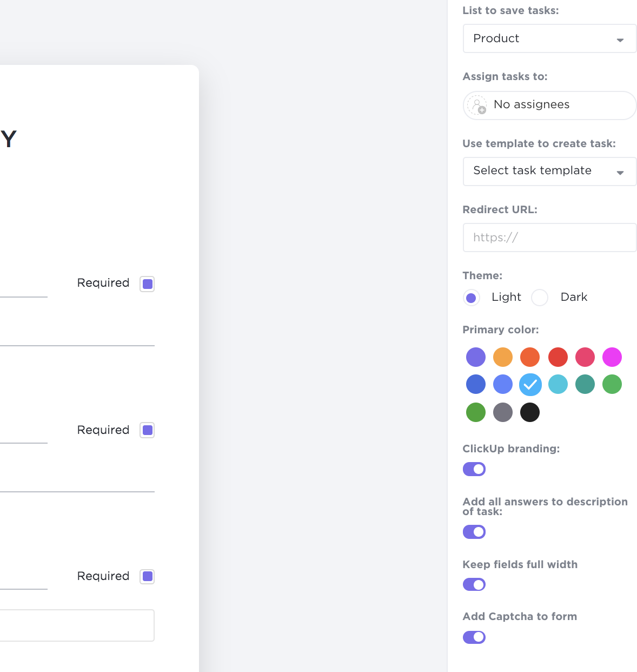Choose the magenta primary color swatch

[612, 357]
